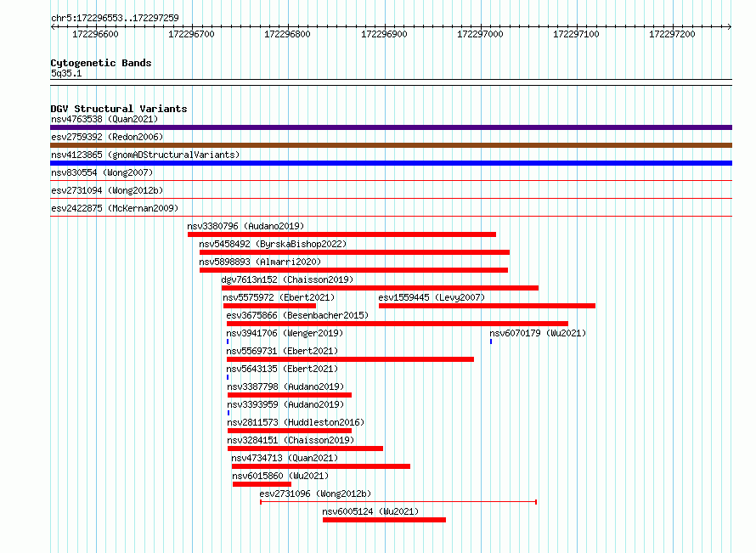Select the nsv5575972 (Ebert2021) red bar
Image resolution: width=756 pixels, height=553 pixels.
(269, 306)
